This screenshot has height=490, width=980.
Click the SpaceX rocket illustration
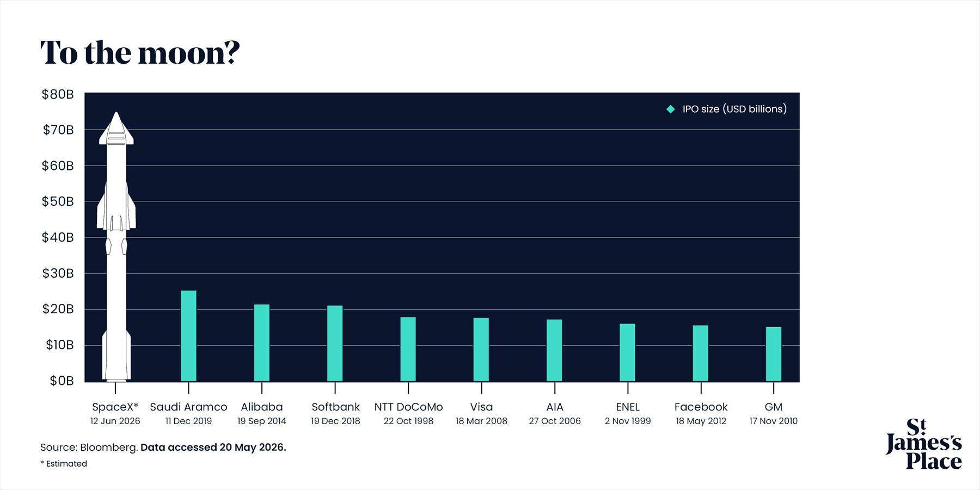[x=116, y=246]
